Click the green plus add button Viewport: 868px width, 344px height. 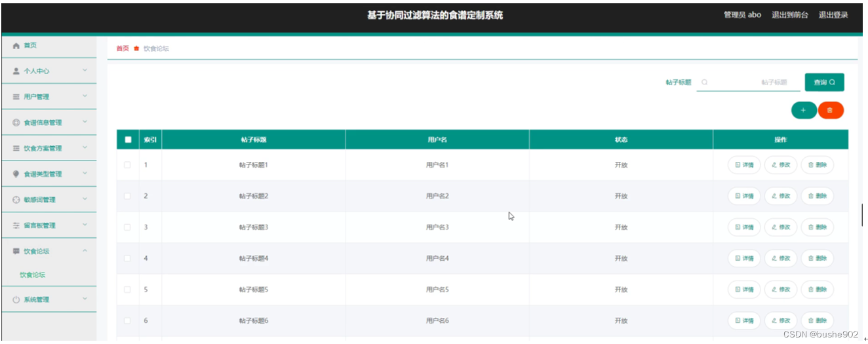(804, 111)
